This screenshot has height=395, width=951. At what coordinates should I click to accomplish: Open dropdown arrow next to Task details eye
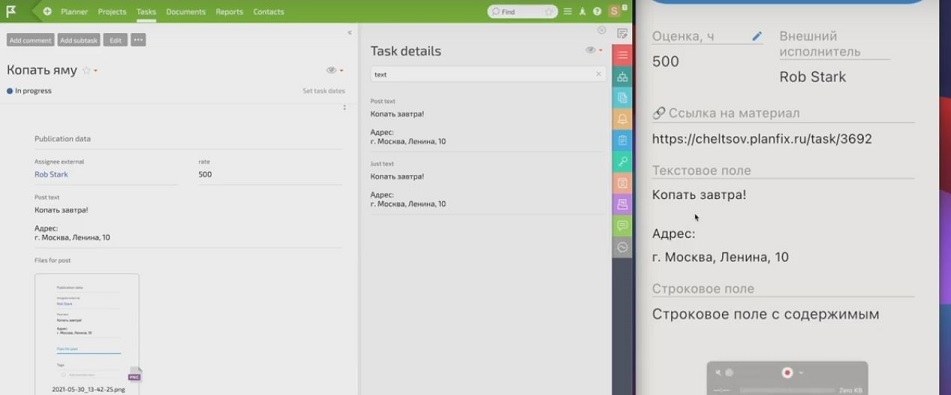click(x=601, y=51)
